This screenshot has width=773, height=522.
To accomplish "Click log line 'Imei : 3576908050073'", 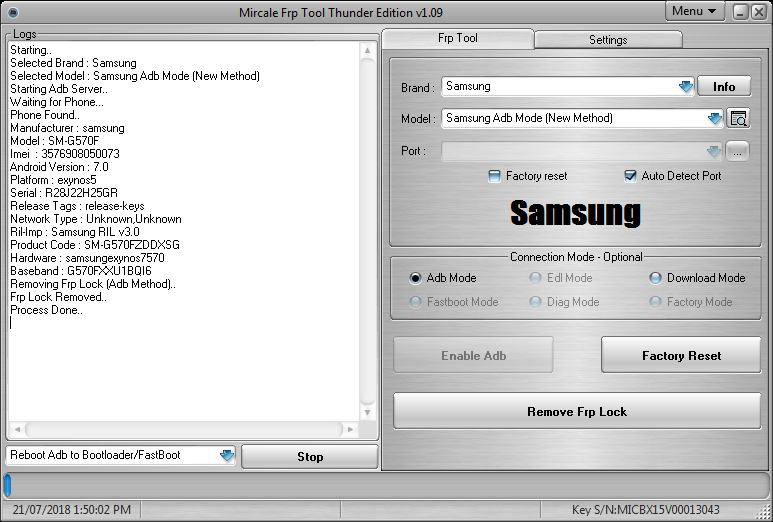I will click(65, 154).
